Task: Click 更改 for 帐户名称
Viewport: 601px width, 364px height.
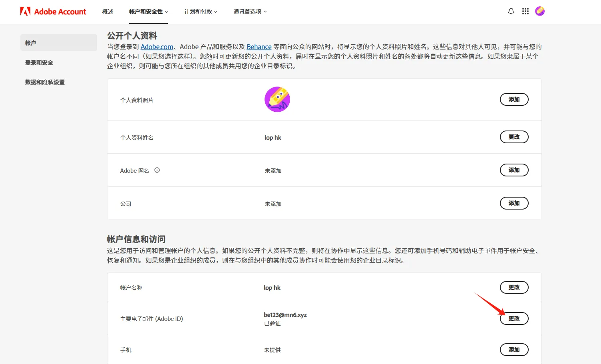Action: [514, 287]
